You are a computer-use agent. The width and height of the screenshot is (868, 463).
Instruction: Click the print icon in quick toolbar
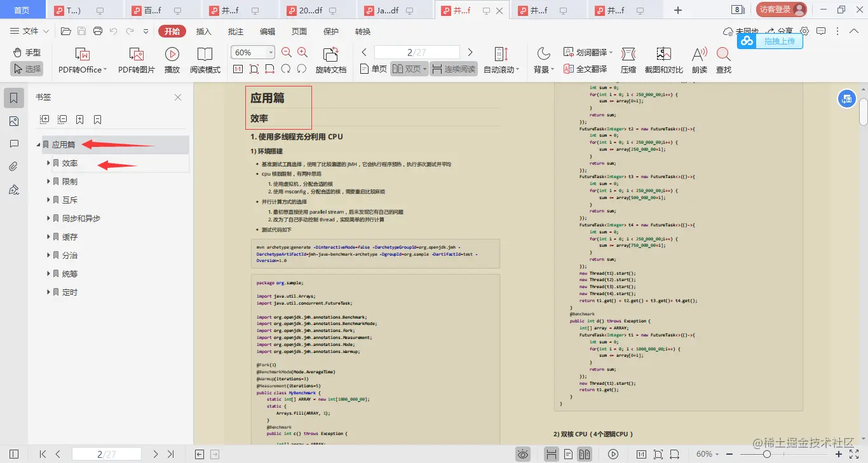tap(98, 31)
